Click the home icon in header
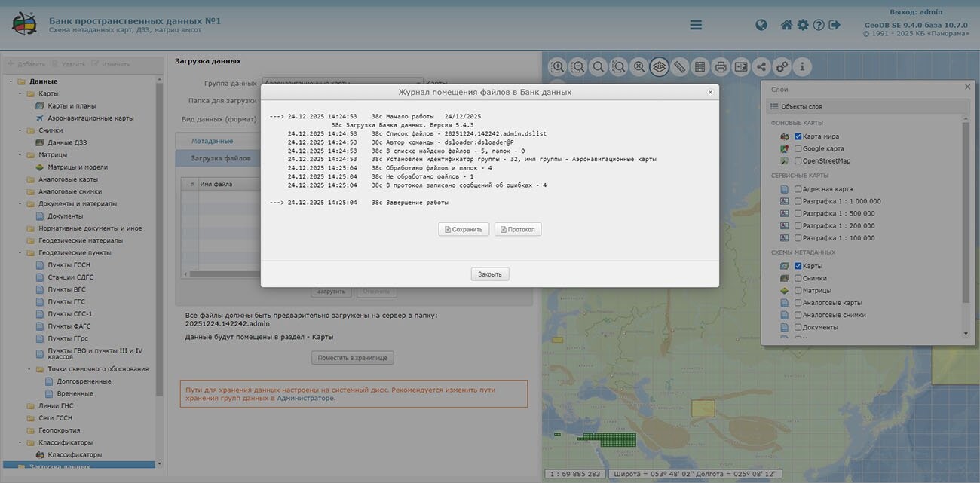 pyautogui.click(x=786, y=25)
